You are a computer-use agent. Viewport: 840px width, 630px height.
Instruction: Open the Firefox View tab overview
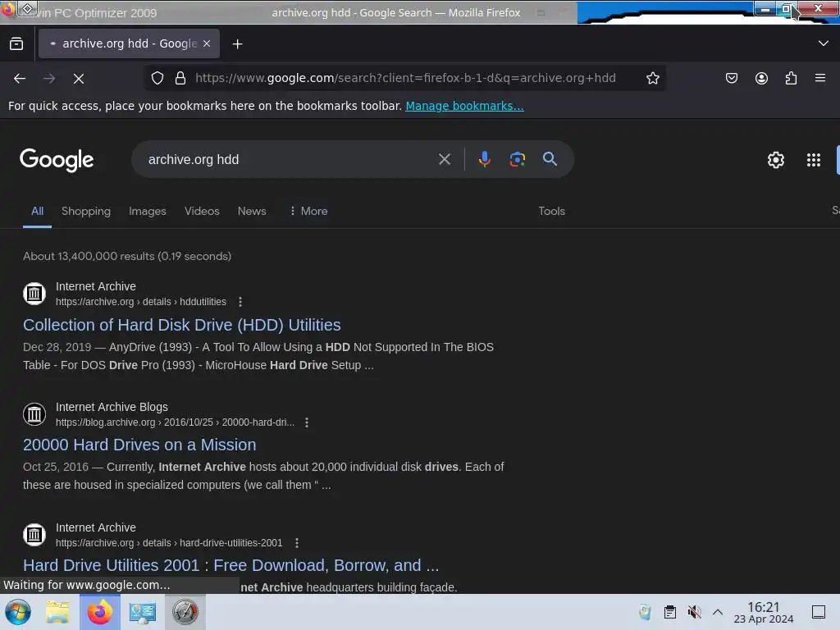[x=16, y=44]
